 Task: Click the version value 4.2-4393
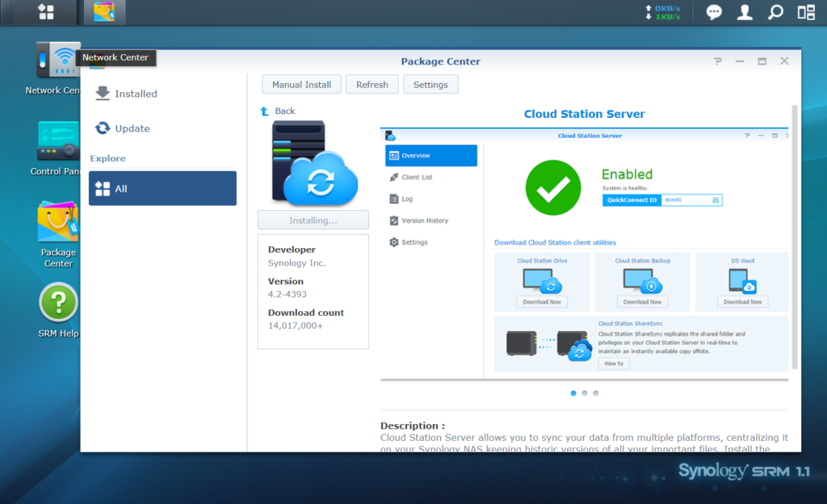pos(287,294)
